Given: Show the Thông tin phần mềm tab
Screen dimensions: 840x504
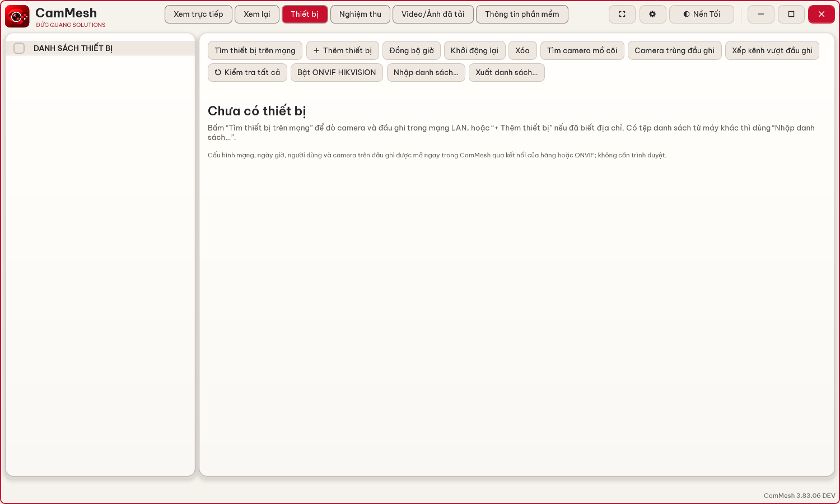Looking at the screenshot, I should click(522, 14).
